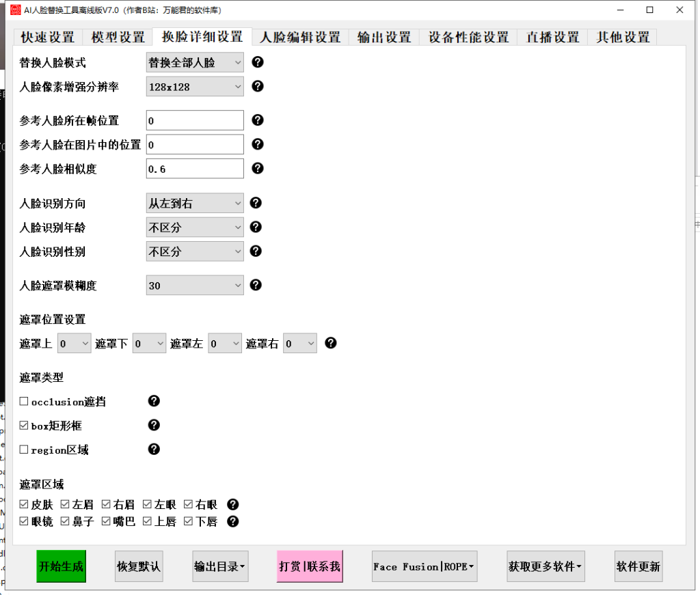
Task: Open 遮罩上 value dropdown
Action: click(74, 344)
